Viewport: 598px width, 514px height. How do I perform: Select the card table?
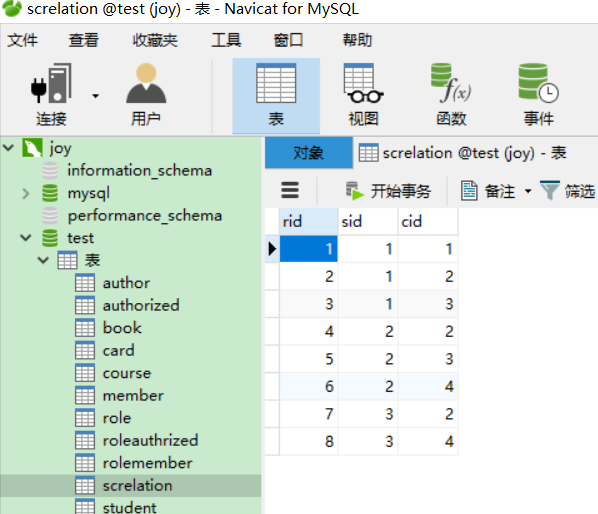point(118,350)
